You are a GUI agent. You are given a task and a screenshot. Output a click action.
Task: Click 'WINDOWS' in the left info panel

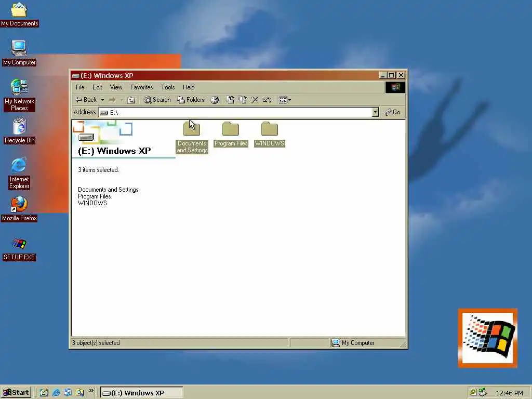tap(92, 203)
